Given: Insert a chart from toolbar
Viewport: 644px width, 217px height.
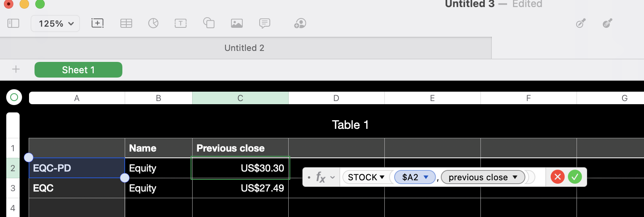Looking at the screenshot, I should [x=153, y=24].
